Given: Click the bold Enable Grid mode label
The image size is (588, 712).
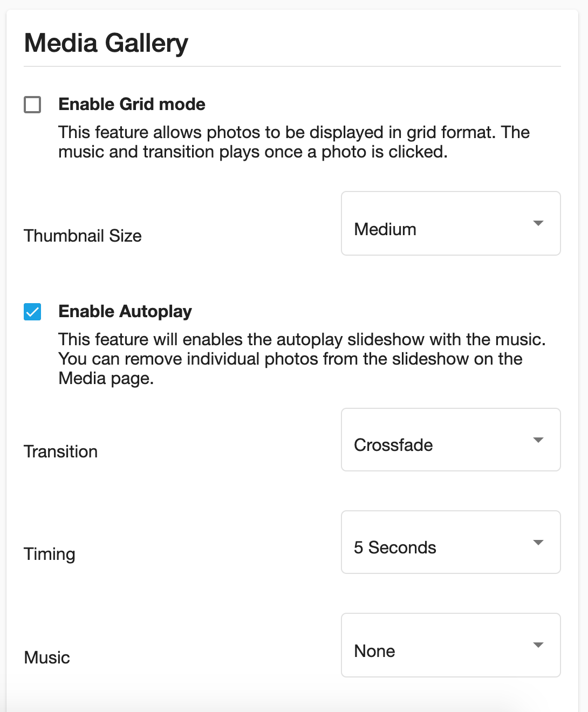Looking at the screenshot, I should click(132, 104).
